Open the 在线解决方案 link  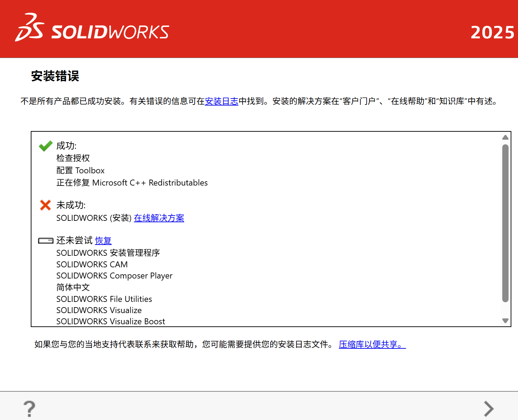(x=159, y=218)
